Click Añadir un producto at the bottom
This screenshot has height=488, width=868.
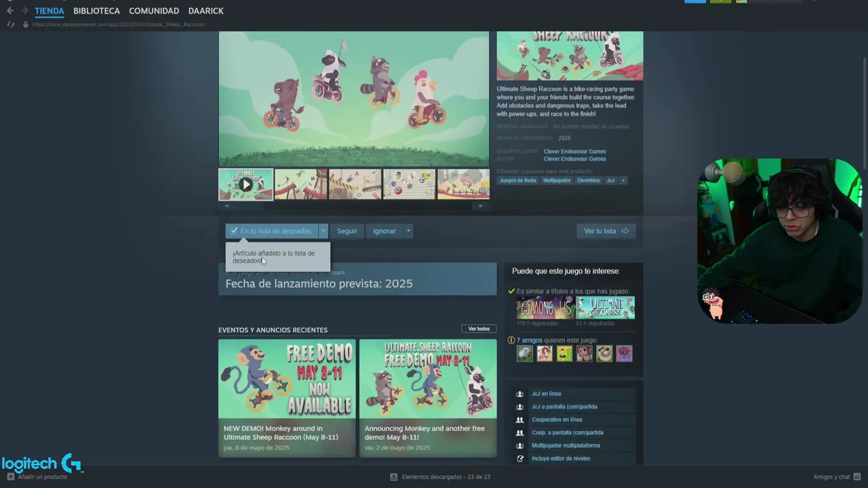click(37, 477)
